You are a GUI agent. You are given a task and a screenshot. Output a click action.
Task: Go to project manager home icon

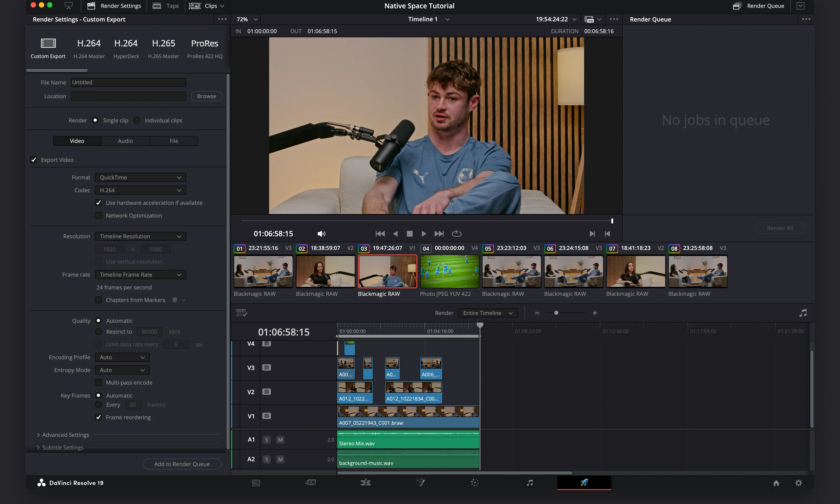point(776,483)
